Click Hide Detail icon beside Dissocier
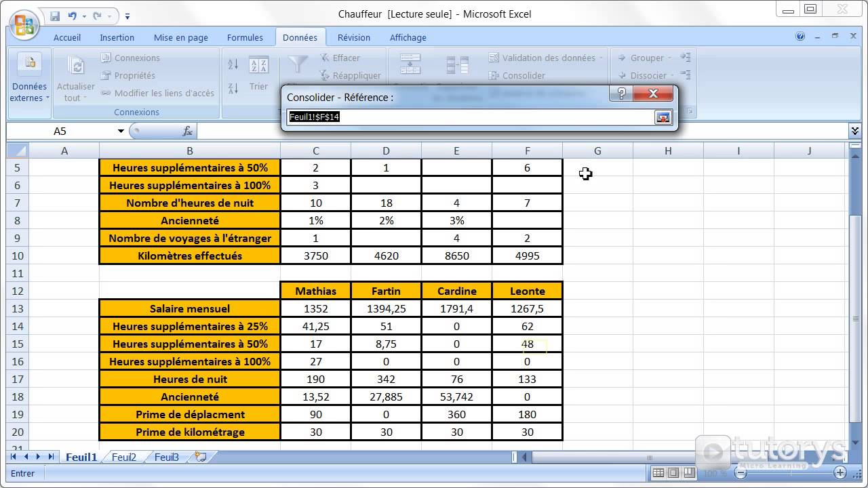 pos(686,75)
